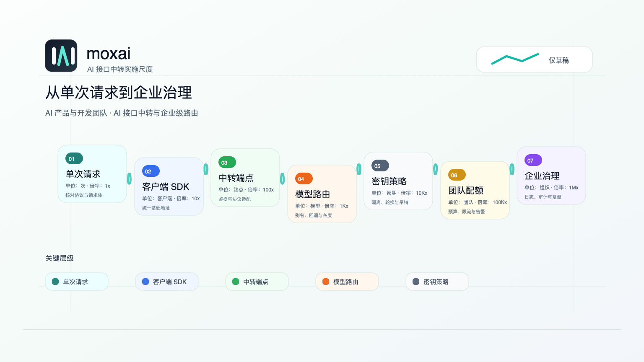Click the text 核对协议与请求体
644x362 pixels.
tap(84, 195)
